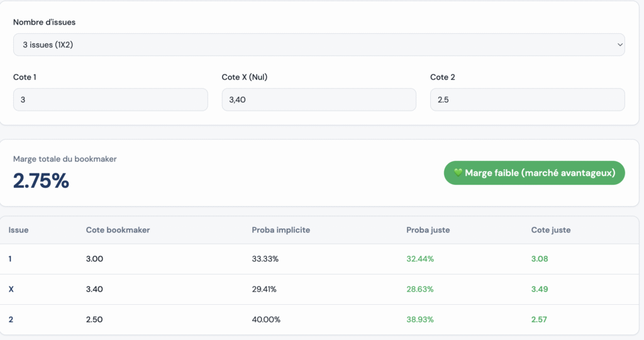644x340 pixels.
Task: Click the Marge totale du bookmaker label
Action: point(65,159)
